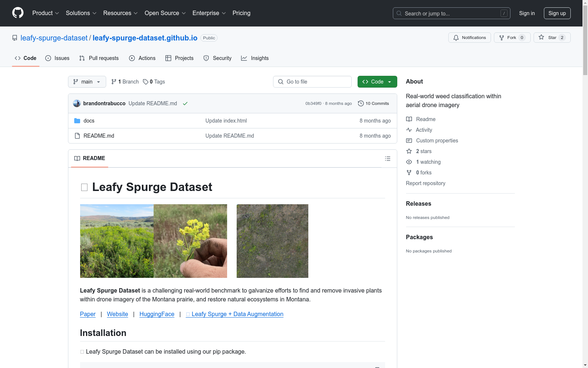Open the Actions tab
The height and width of the screenshot is (368, 588).
click(x=142, y=58)
